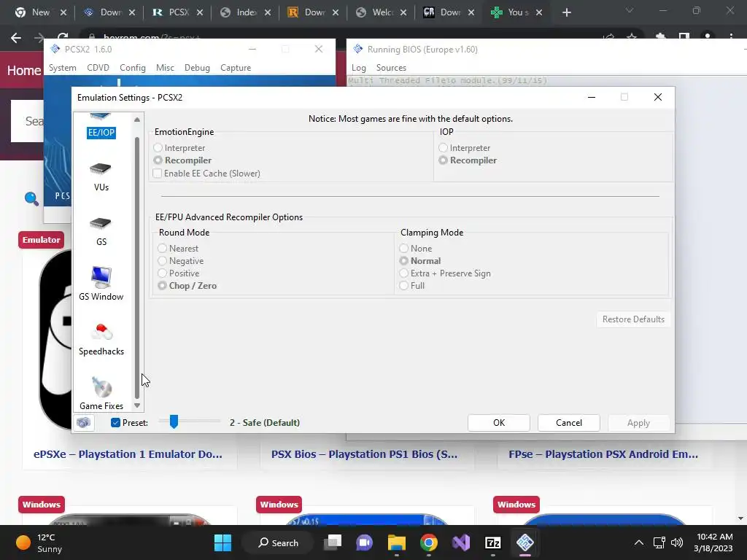Open the GS Window settings category
The image size is (747, 560).
101,284
